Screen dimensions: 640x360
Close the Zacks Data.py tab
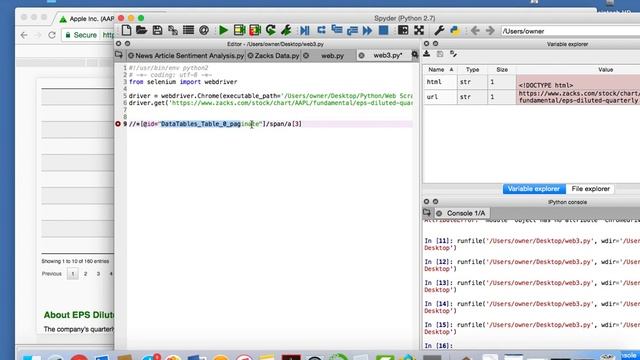click(250, 56)
